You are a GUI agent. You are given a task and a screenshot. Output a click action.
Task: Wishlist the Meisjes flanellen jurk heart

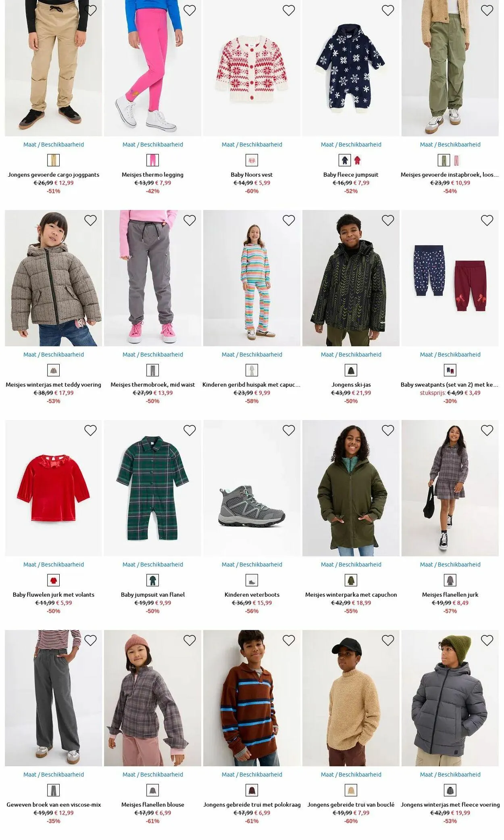487,430
